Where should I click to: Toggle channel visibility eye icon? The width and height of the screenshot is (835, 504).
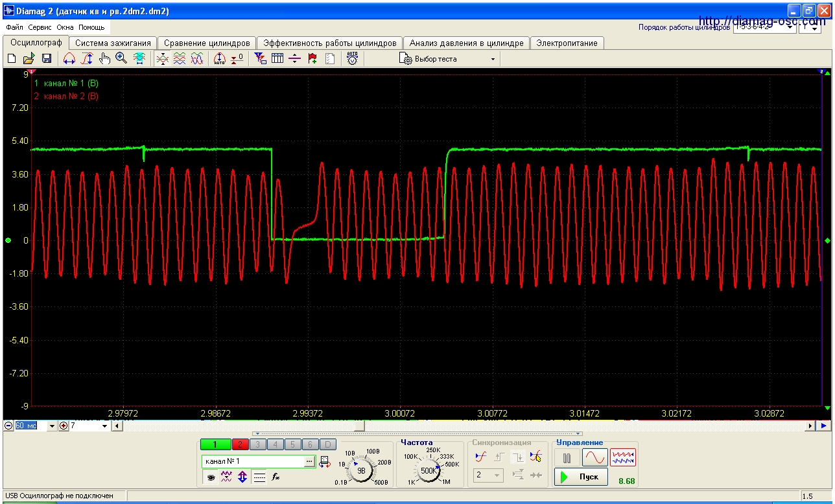210,477
